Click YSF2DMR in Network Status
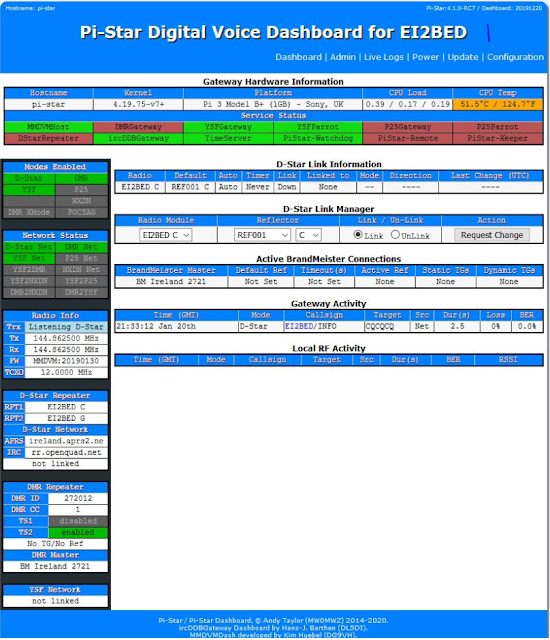The image size is (550, 640). point(29,270)
